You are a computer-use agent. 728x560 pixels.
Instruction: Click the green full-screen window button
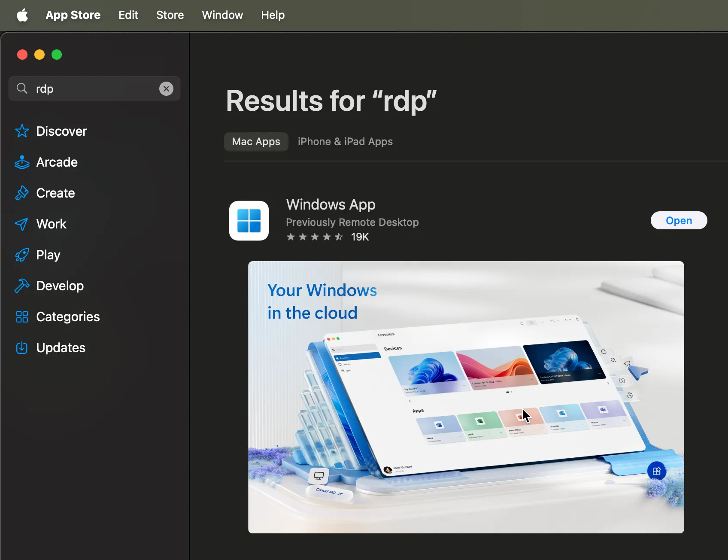coord(57,55)
